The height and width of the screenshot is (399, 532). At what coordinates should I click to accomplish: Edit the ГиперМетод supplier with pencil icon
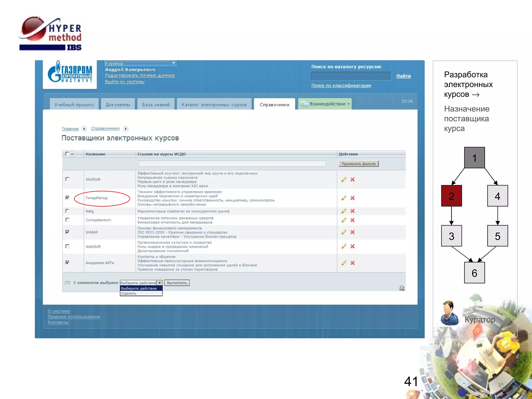pyautogui.click(x=344, y=198)
